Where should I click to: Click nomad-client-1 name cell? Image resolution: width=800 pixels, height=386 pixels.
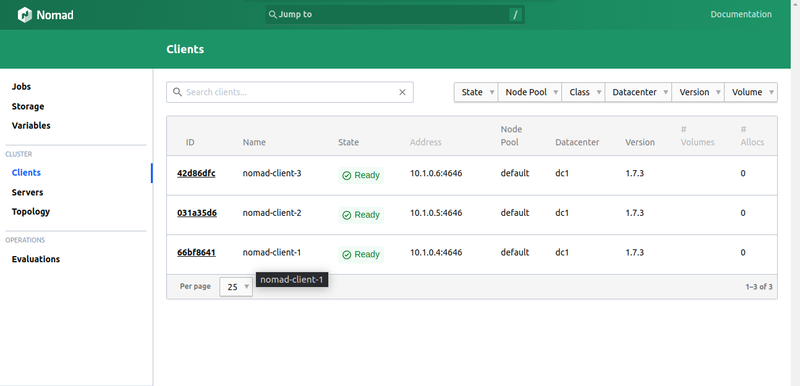pos(272,252)
